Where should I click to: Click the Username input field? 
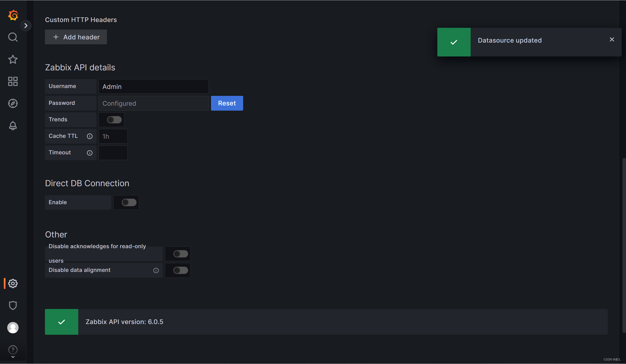click(x=154, y=87)
